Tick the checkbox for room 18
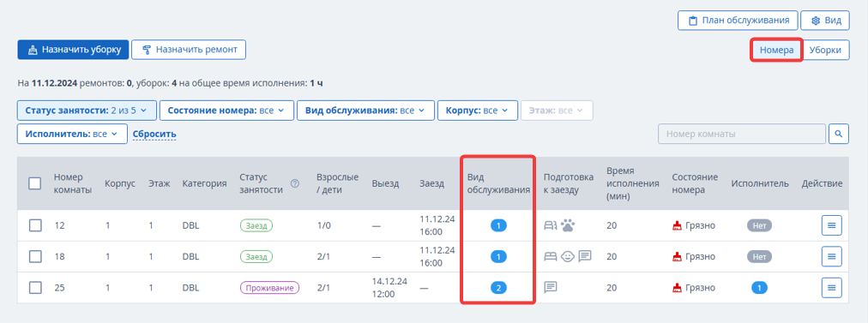The width and height of the screenshot is (868, 323). pos(35,257)
